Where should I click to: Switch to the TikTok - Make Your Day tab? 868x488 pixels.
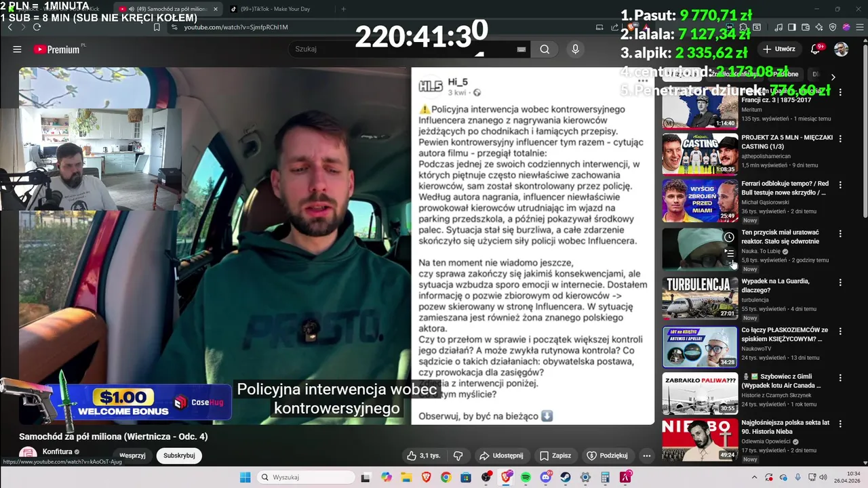coord(275,9)
